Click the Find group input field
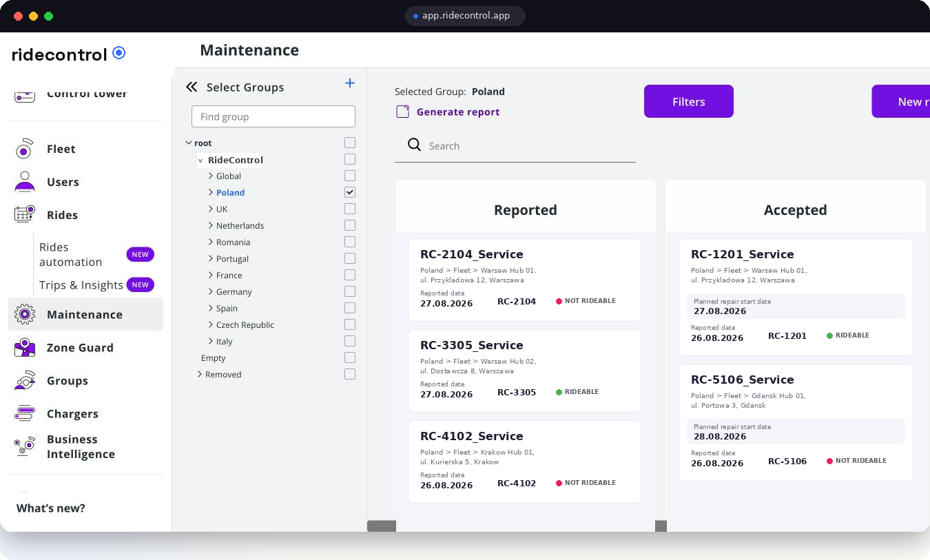 [273, 116]
